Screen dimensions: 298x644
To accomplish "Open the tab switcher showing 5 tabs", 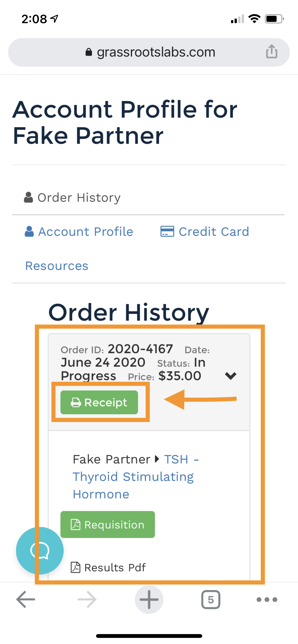I will coord(211,599).
